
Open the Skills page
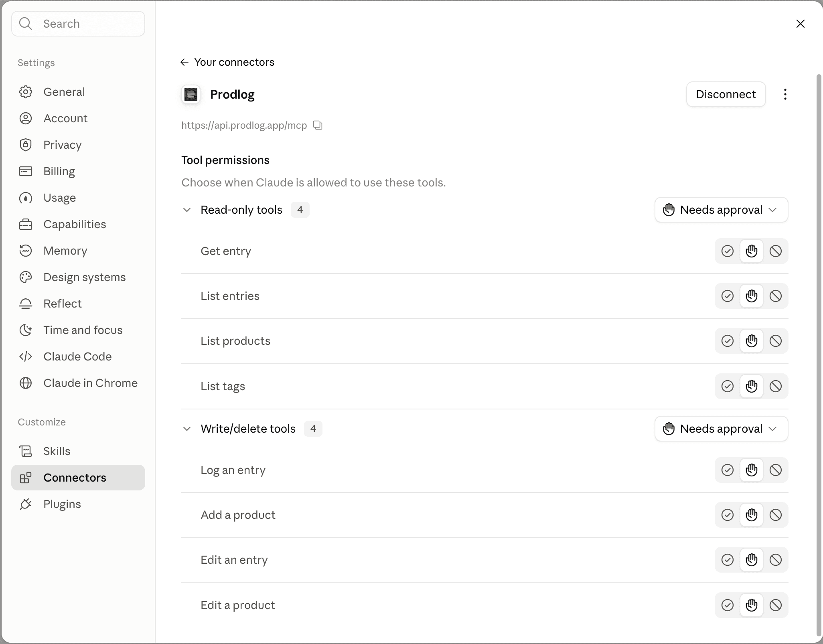(78, 451)
